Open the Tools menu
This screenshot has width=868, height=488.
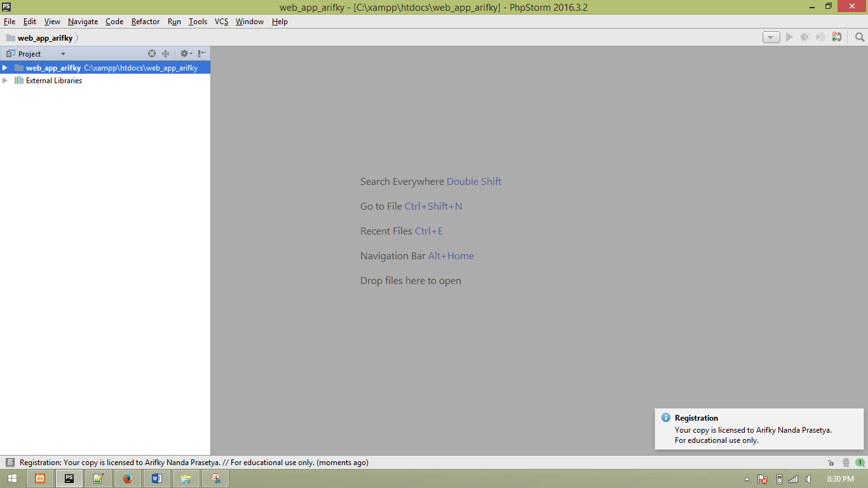(198, 22)
